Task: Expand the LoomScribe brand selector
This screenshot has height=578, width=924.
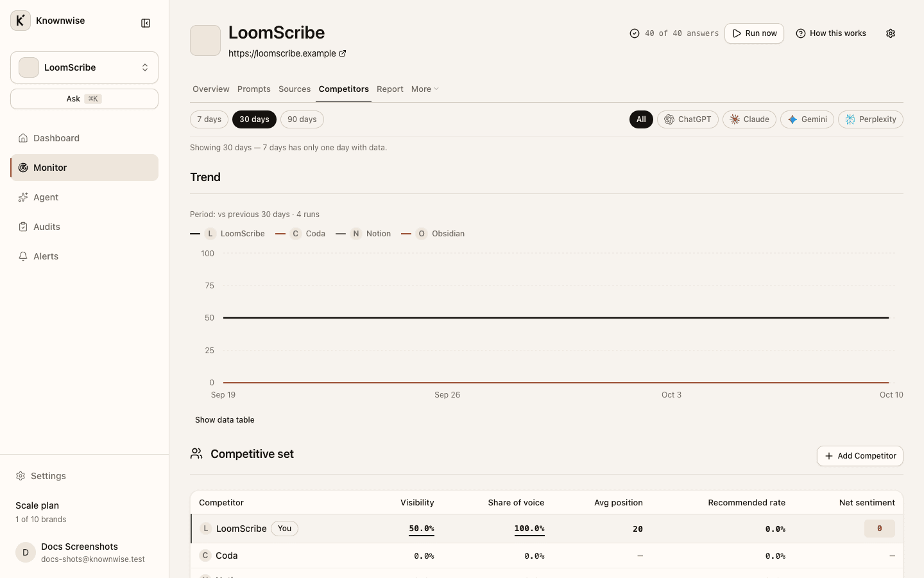Action: coord(84,67)
